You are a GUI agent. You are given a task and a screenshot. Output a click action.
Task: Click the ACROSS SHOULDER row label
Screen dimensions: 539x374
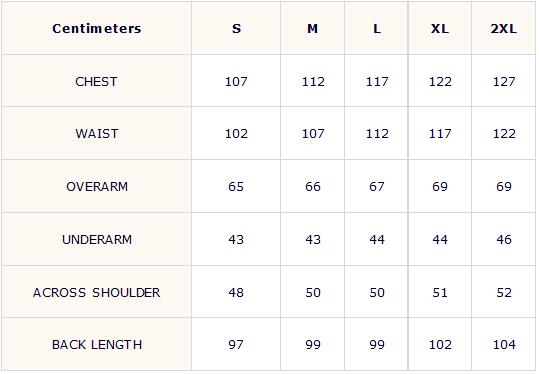[97, 293]
